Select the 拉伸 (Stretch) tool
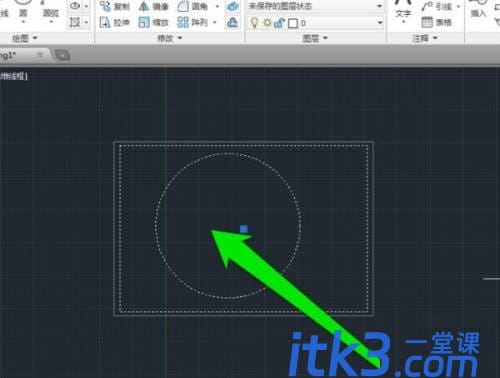 (115, 22)
